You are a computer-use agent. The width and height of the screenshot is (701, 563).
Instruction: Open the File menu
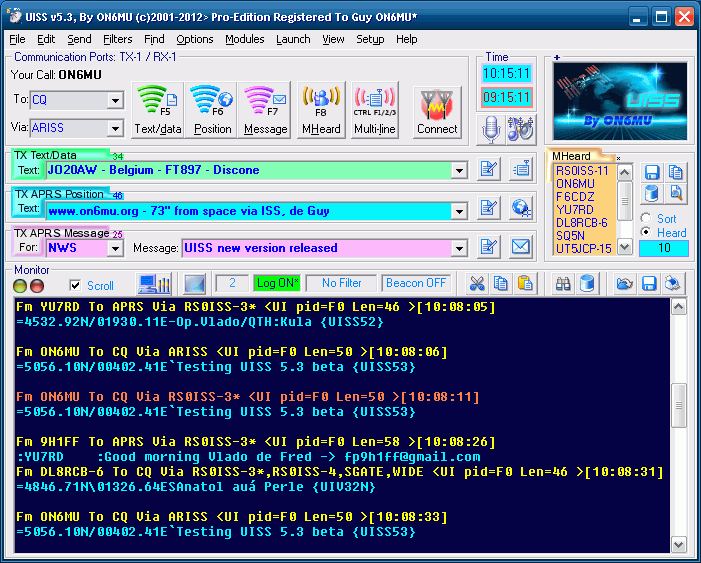tap(17, 39)
